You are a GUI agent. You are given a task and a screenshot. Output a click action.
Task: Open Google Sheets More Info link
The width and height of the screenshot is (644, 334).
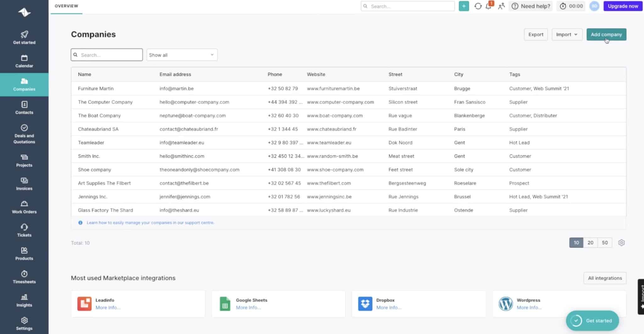248,307
